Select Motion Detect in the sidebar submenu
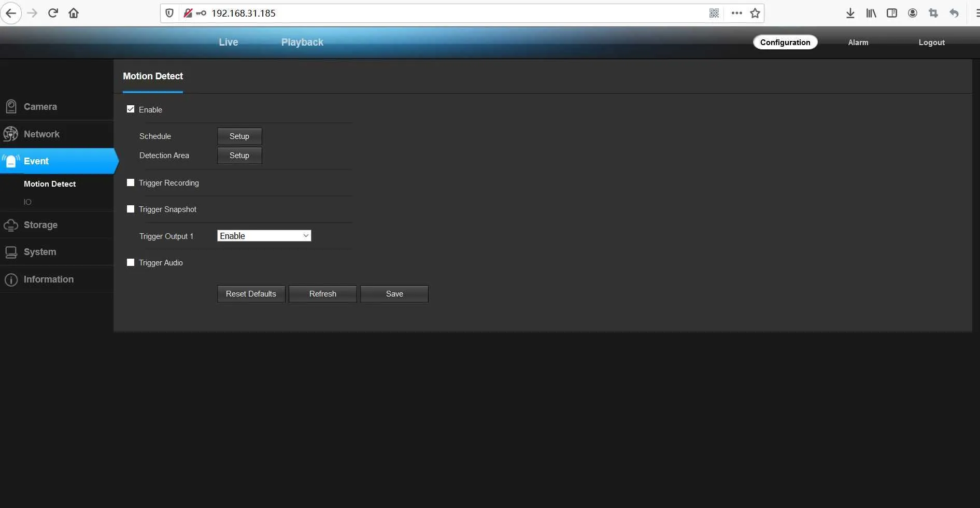 click(x=50, y=184)
